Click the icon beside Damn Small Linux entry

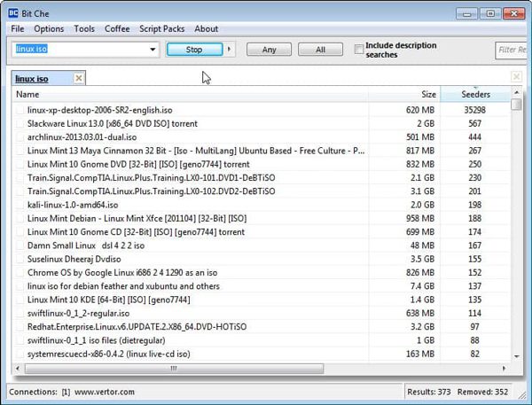(20, 245)
